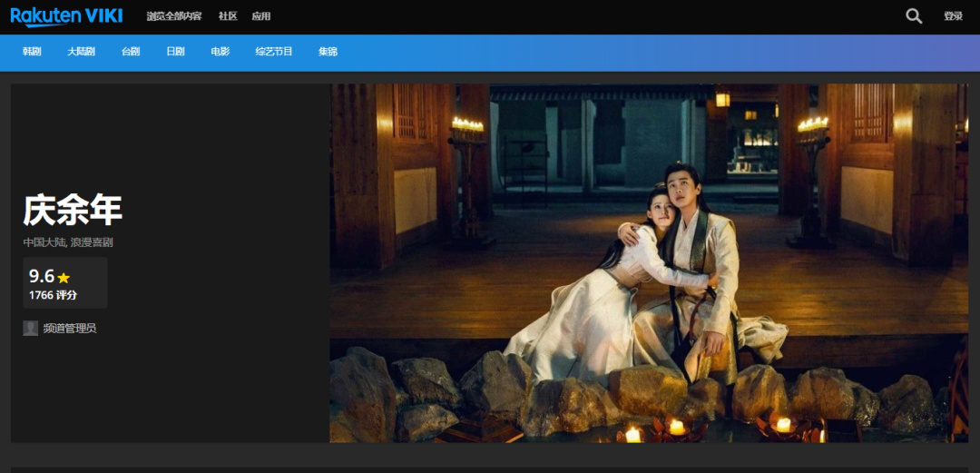The width and height of the screenshot is (980, 473).
Task: Open the search magnifier icon
Action: point(914,16)
